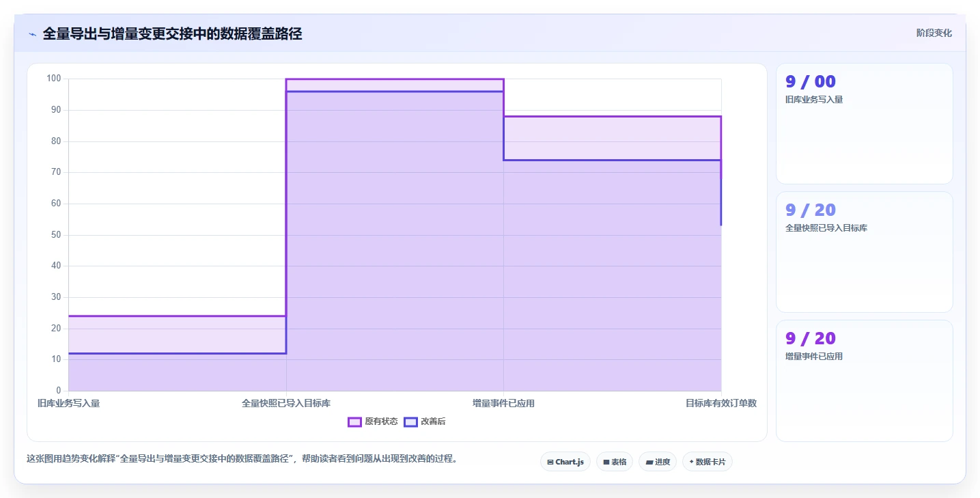Image resolution: width=980 pixels, height=498 pixels.
Task: Click the lightning icon beside the title
Action: coord(32,34)
